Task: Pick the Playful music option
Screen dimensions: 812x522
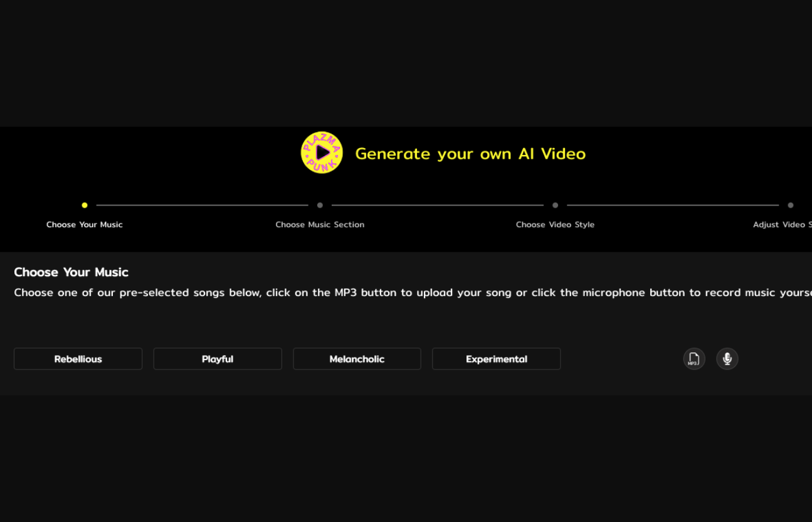Action: (x=218, y=359)
